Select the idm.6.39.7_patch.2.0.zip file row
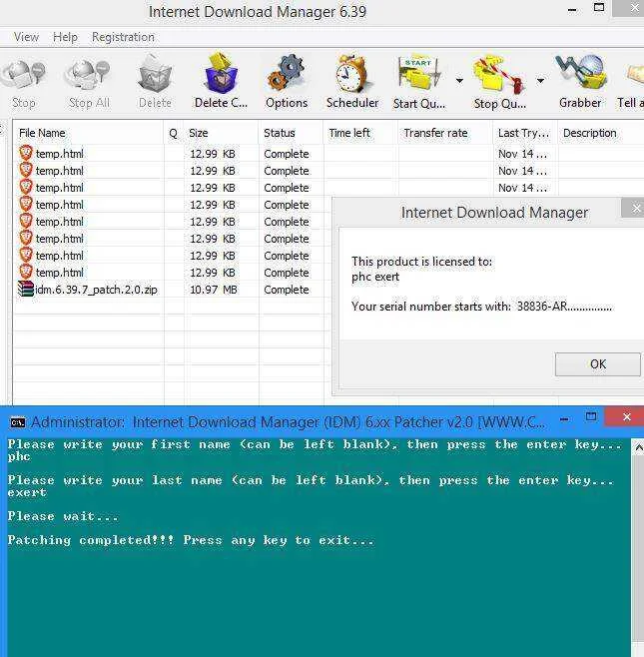Screen dimensions: 644x657 (x=171, y=290)
